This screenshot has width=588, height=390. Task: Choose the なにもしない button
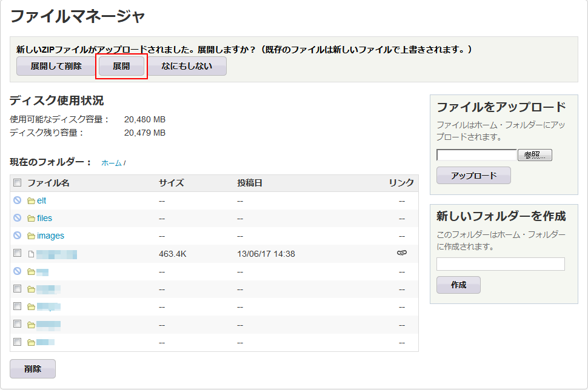[187, 66]
